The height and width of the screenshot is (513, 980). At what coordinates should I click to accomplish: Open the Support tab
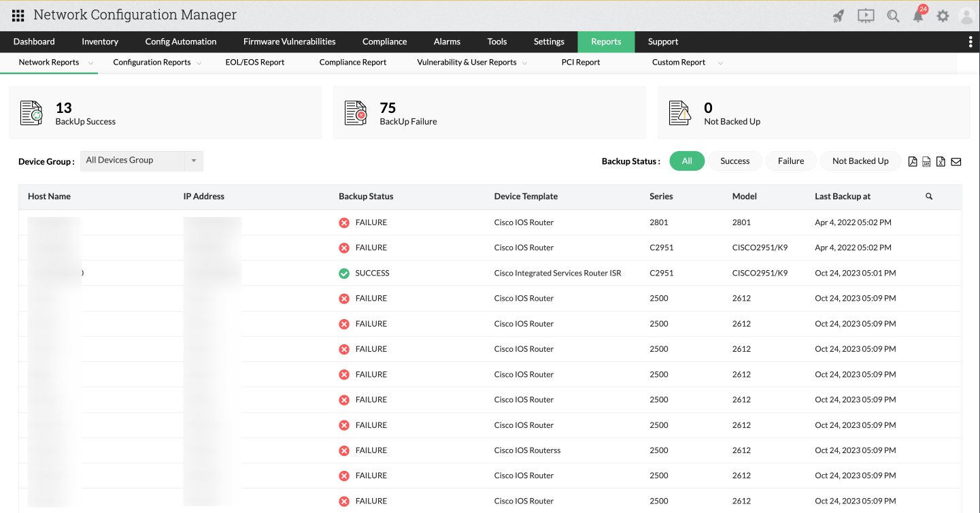(663, 42)
